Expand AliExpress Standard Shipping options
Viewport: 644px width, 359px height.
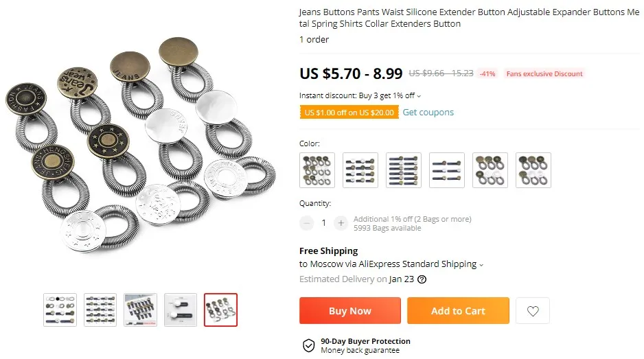481,265
